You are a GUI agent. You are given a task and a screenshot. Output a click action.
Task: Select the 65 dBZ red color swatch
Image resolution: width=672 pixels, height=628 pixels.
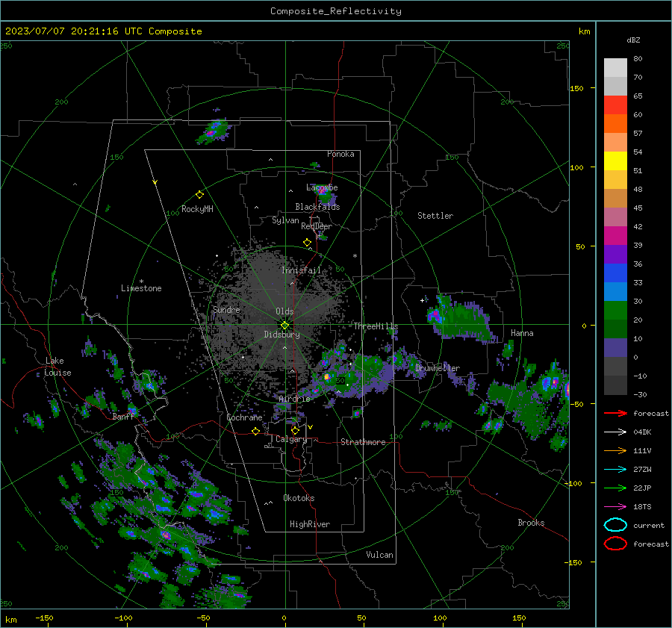point(615,105)
